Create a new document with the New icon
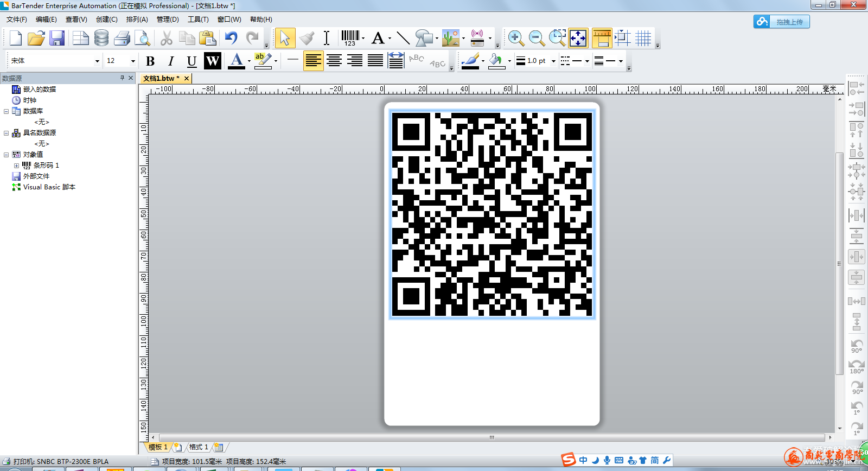This screenshot has width=868, height=471. [15, 38]
